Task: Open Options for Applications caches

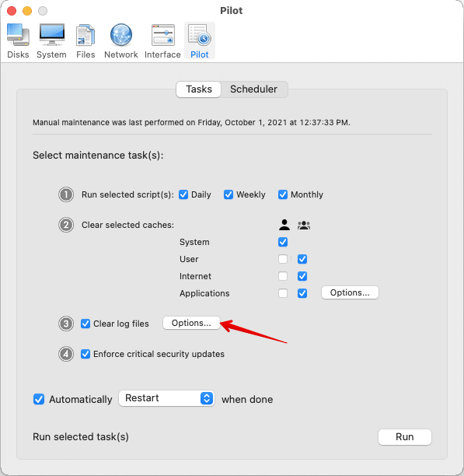Action: click(350, 292)
